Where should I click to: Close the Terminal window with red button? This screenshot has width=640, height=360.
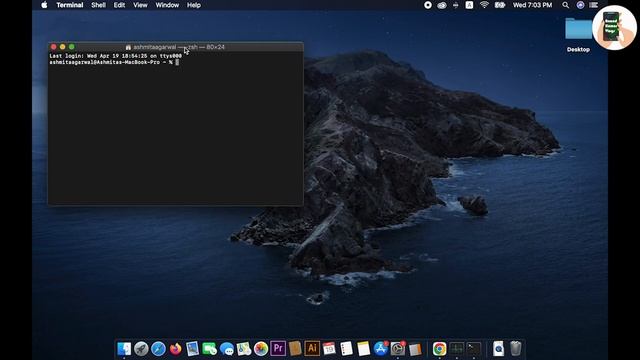pos(53,47)
